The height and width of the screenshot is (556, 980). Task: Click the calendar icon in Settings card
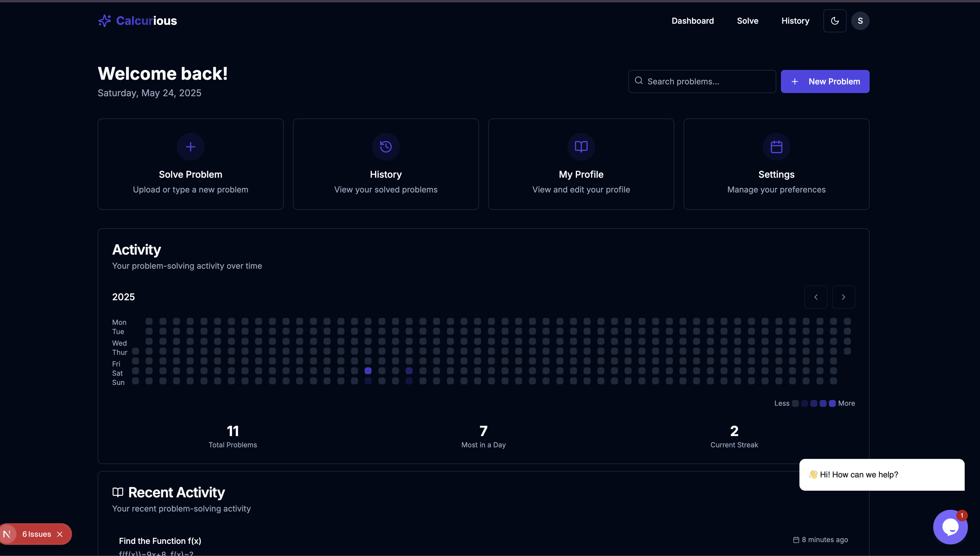(776, 147)
